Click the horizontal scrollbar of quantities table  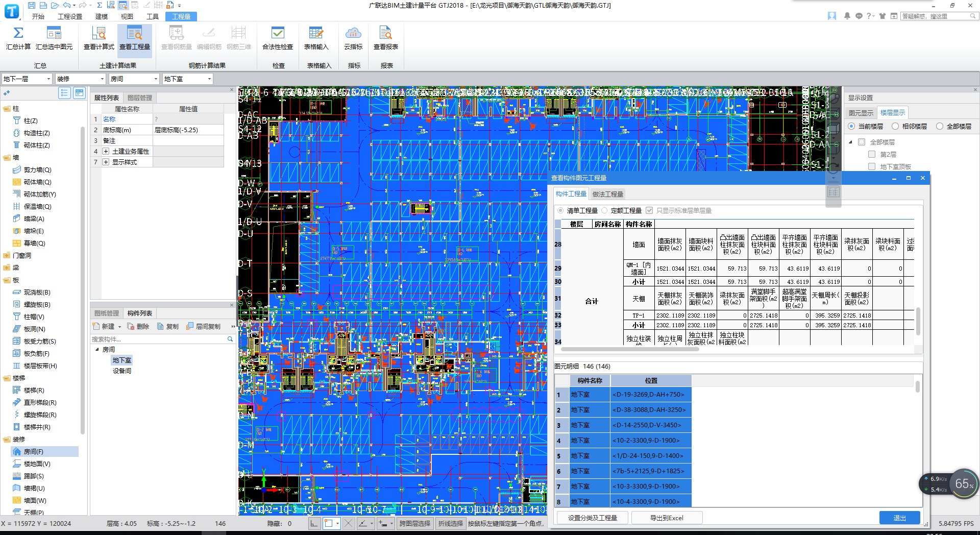click(630, 349)
